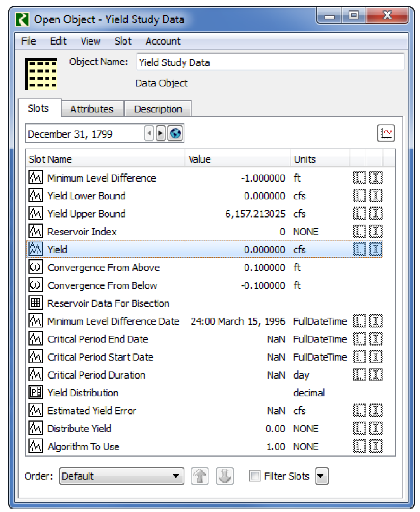
Task: Click the Minimum Level Difference series slot icon
Action: tap(36, 178)
